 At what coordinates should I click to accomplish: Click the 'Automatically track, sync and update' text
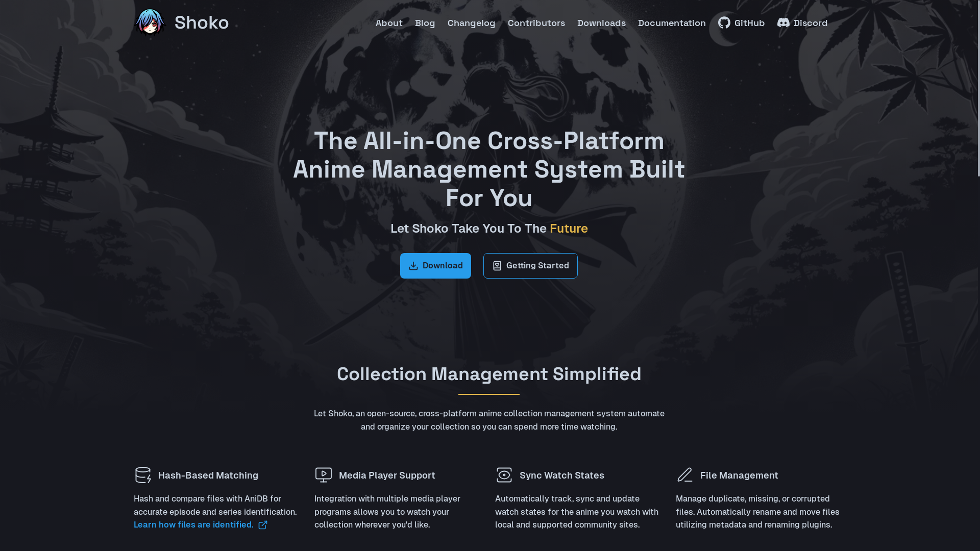click(x=577, y=512)
